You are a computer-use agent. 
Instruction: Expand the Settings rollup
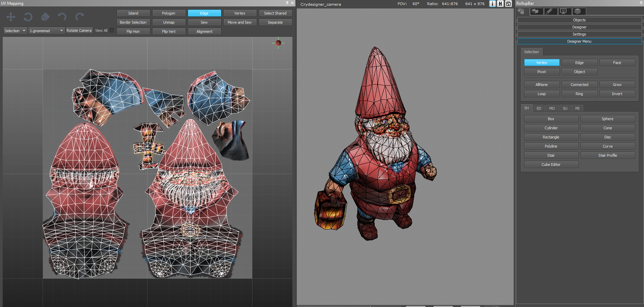point(579,34)
